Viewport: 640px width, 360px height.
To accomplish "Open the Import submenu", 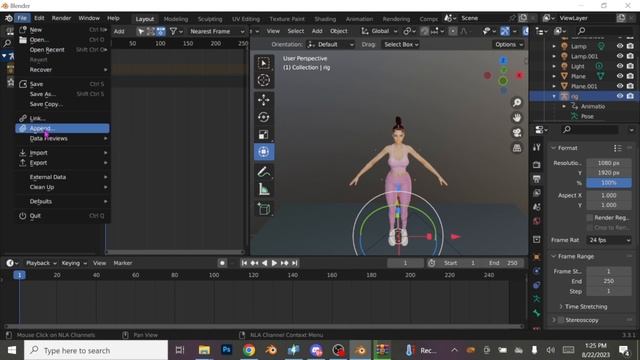I will pyautogui.click(x=62, y=153).
